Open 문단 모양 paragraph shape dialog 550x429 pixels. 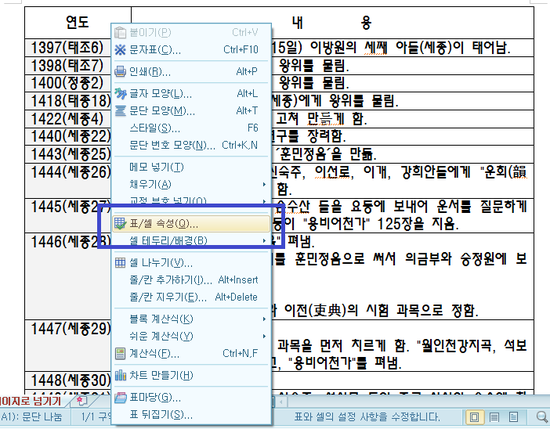point(191,111)
